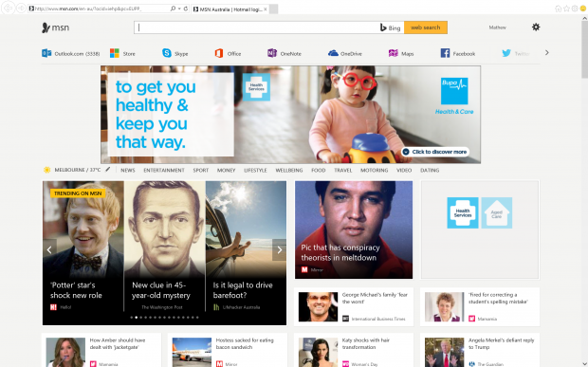Viewport: 588px width, 367px height.
Task: Open the TRAVEL section
Action: click(343, 170)
